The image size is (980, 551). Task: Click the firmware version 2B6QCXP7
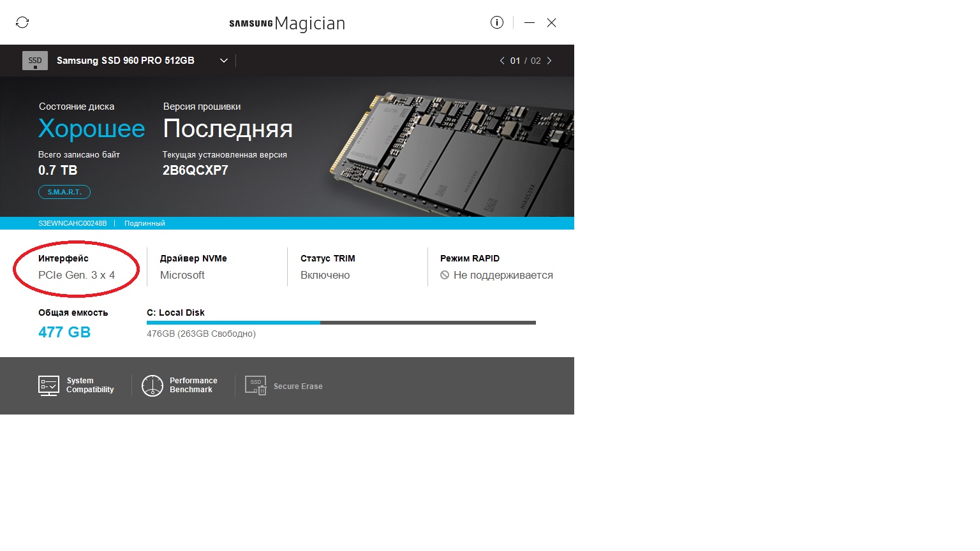[195, 170]
